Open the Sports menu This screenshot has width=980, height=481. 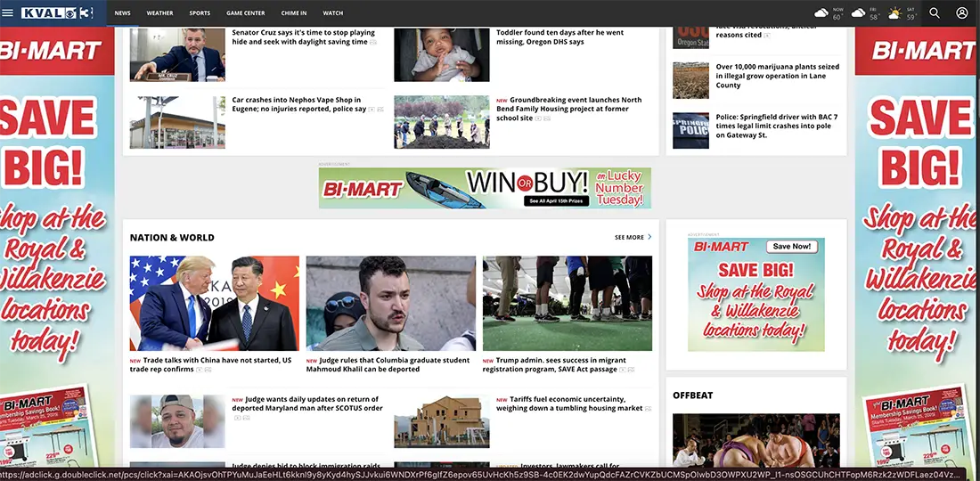tap(200, 13)
